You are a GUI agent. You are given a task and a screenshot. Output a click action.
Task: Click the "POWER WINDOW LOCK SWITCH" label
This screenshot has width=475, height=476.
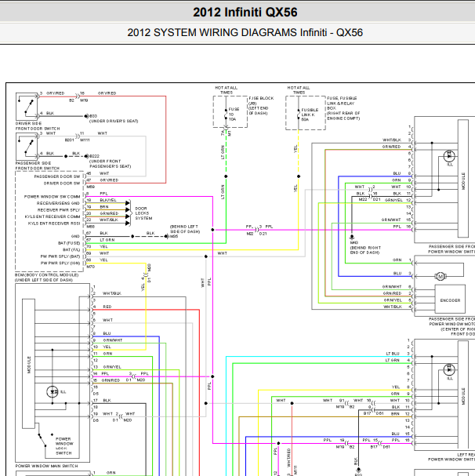pos(63,446)
